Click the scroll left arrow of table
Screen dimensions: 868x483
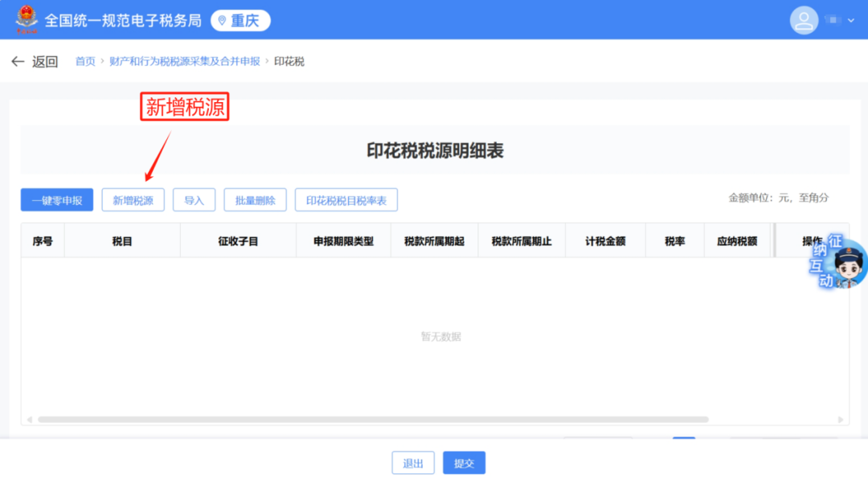click(30, 420)
